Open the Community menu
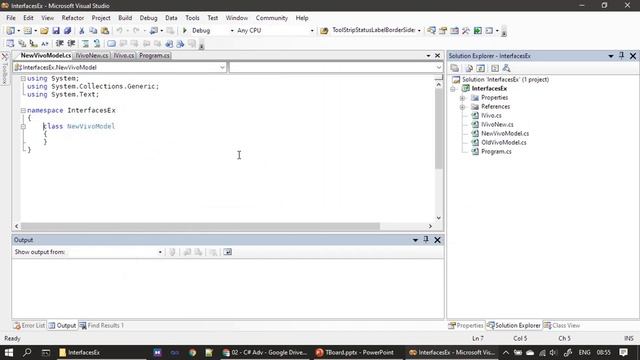This screenshot has height=360, width=640. 271,18
